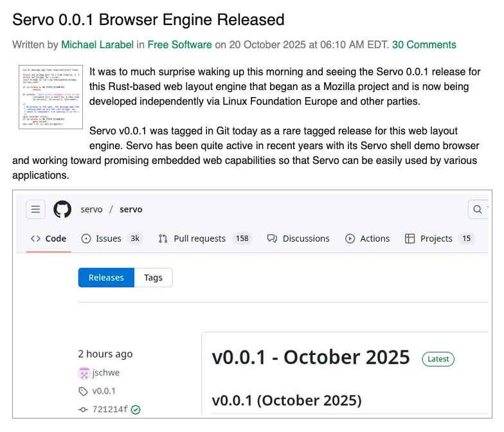Image resolution: width=504 pixels, height=432 pixels.
Task: Switch to the Code tab
Action: (x=49, y=239)
